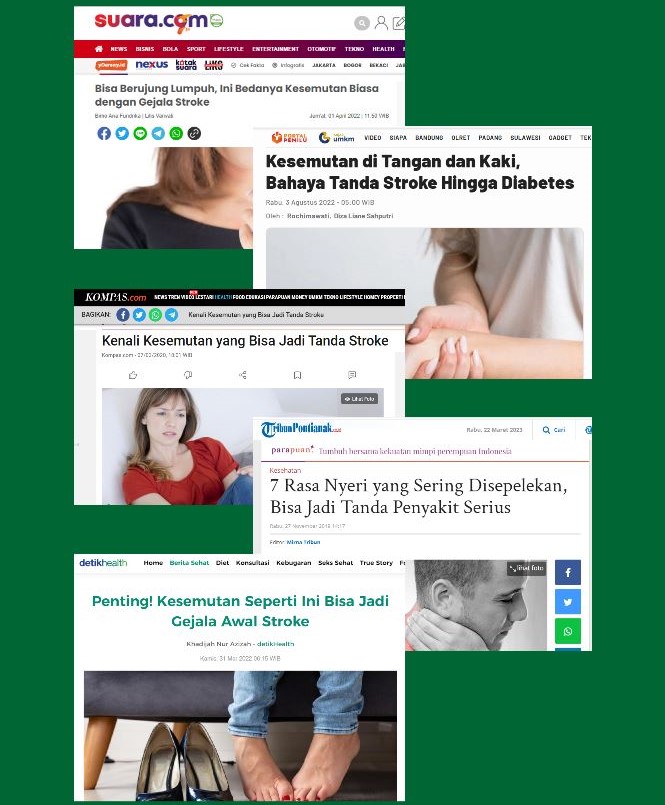Click the Cari search on Tribun Pontianak
Image resolution: width=665 pixels, height=805 pixels.
click(554, 430)
